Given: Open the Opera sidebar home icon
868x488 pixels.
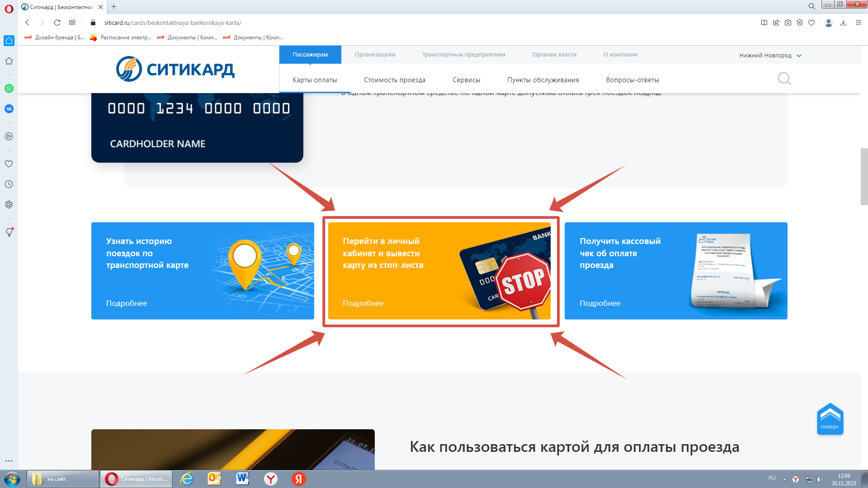Looking at the screenshot, I should click(x=9, y=41).
